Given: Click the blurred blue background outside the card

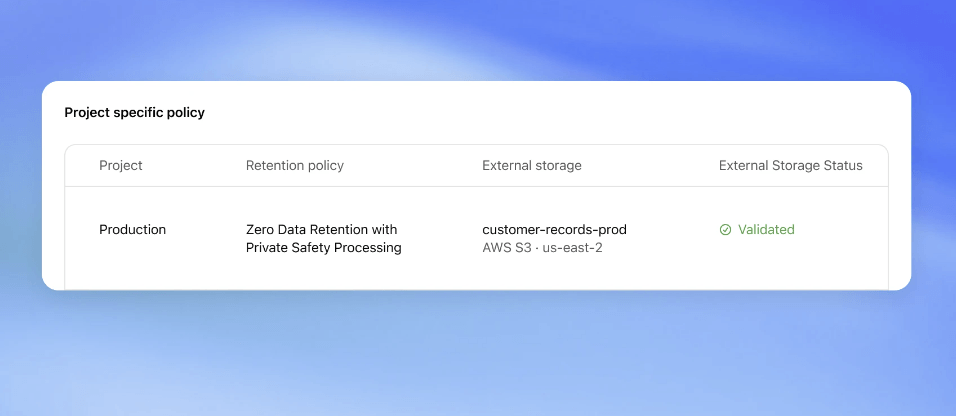Looking at the screenshot, I should [478, 354].
